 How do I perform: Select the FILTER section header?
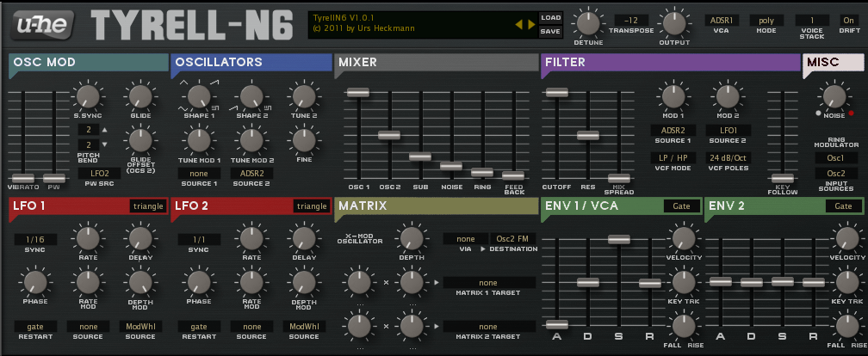(x=670, y=63)
